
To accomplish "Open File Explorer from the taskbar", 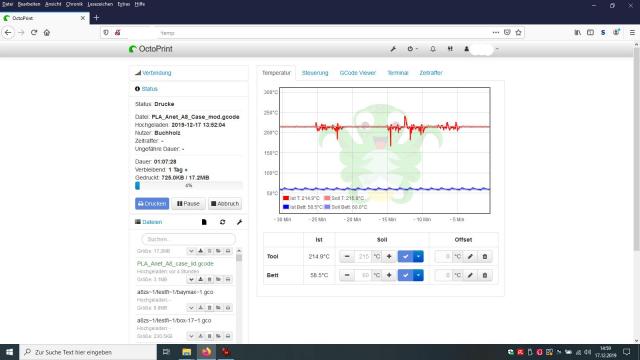I will [x=187, y=352].
